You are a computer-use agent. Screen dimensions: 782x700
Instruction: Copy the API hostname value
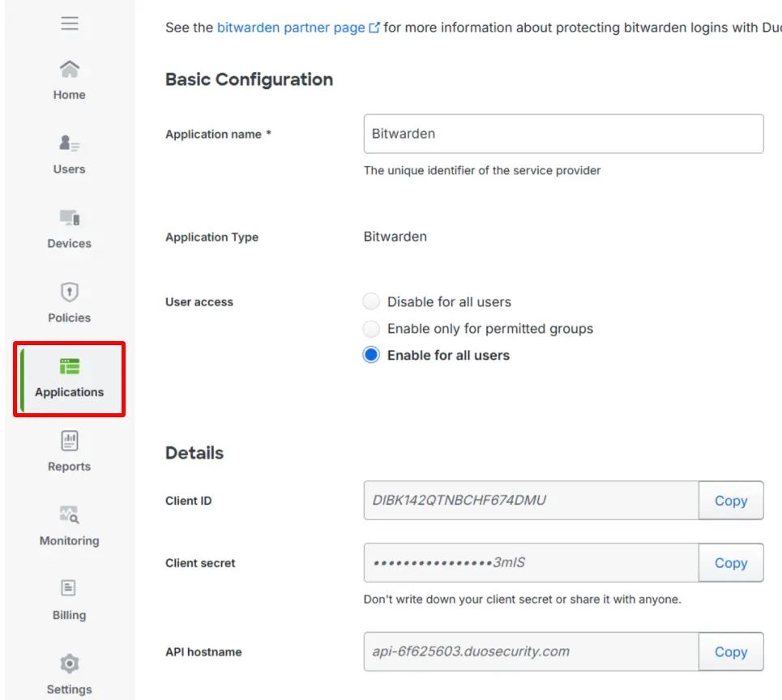click(731, 651)
